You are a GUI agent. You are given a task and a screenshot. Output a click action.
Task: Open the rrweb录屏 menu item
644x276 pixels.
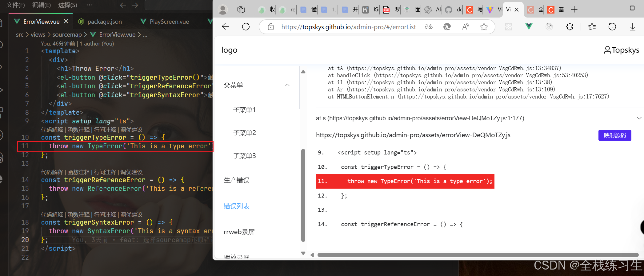pyautogui.click(x=239, y=232)
